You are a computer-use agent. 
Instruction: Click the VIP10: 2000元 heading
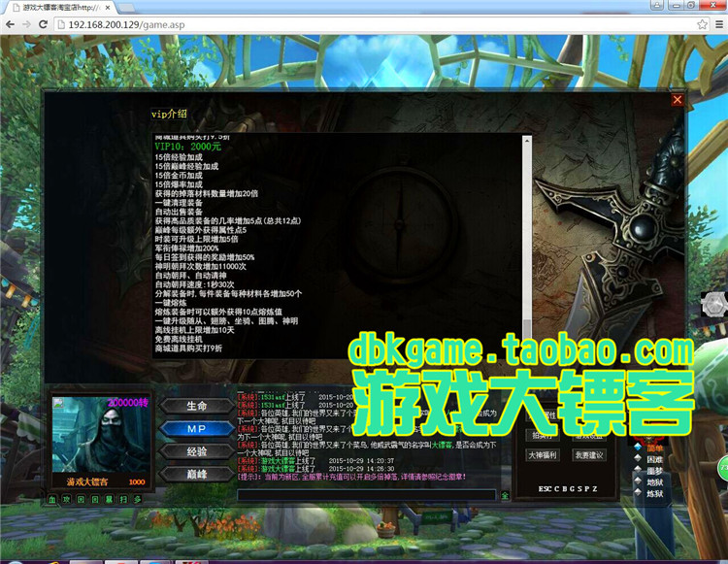point(188,147)
